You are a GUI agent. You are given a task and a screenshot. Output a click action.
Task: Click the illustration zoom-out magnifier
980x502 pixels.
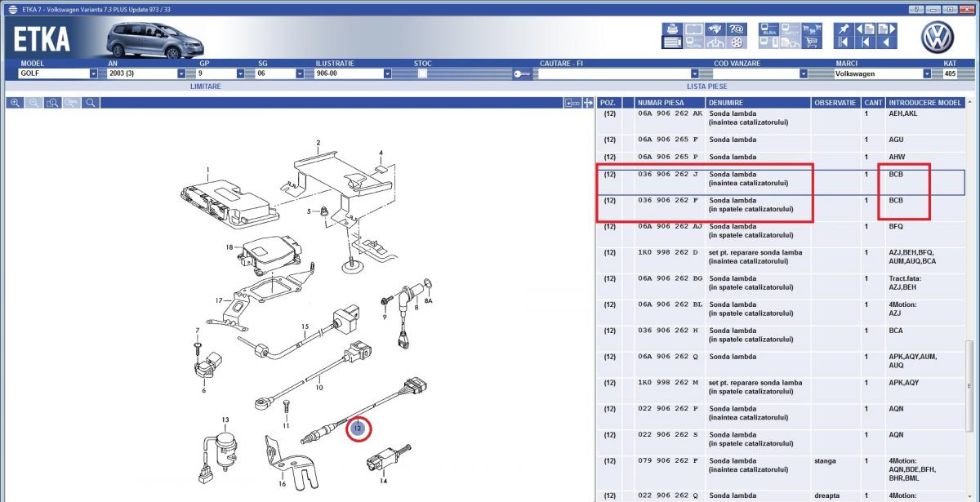[x=34, y=103]
